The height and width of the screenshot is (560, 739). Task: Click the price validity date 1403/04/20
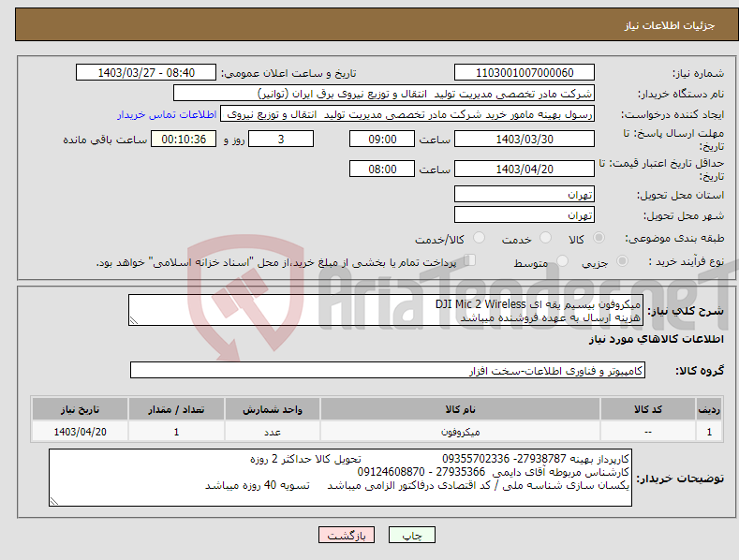coord(525,169)
